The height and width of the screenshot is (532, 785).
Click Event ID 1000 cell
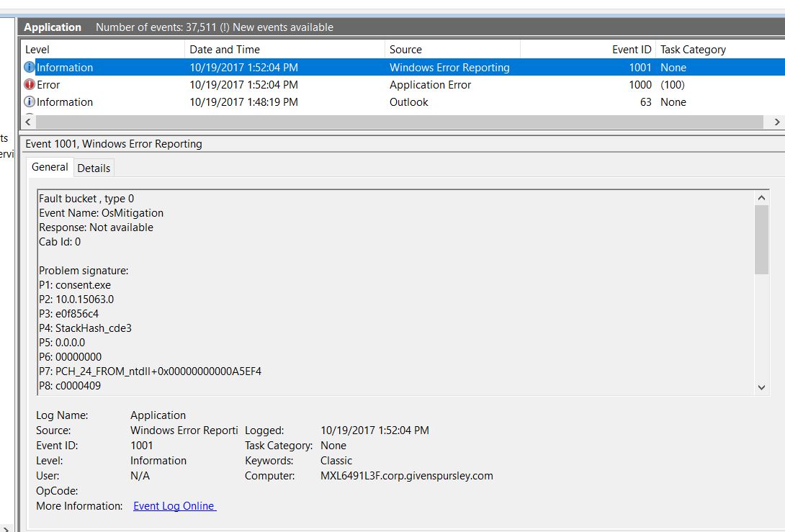[640, 84]
